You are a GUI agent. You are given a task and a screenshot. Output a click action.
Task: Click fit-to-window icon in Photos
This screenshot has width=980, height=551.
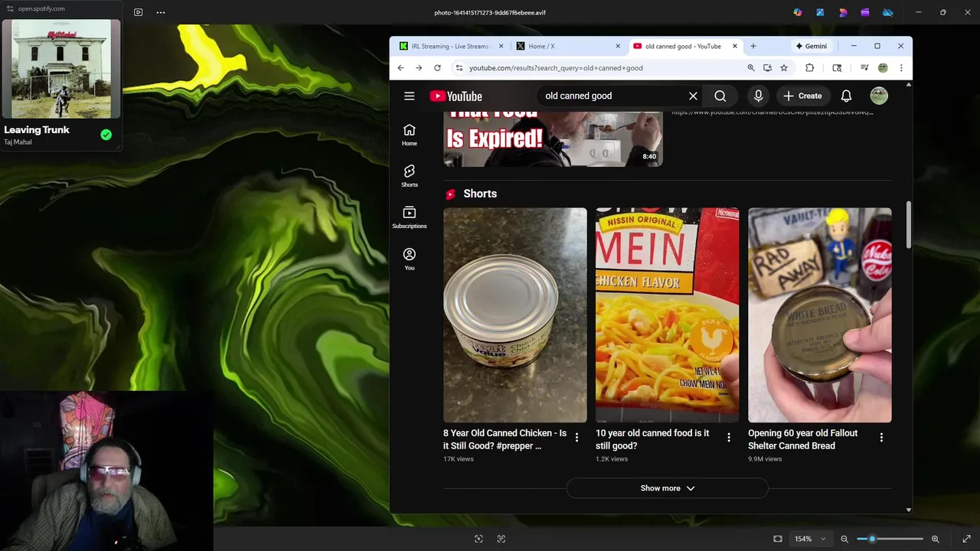(x=778, y=539)
